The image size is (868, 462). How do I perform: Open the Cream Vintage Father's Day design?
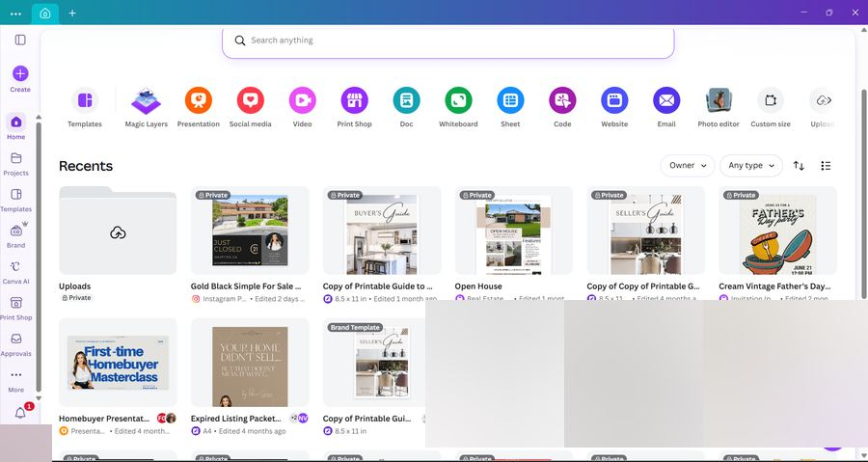click(x=777, y=231)
